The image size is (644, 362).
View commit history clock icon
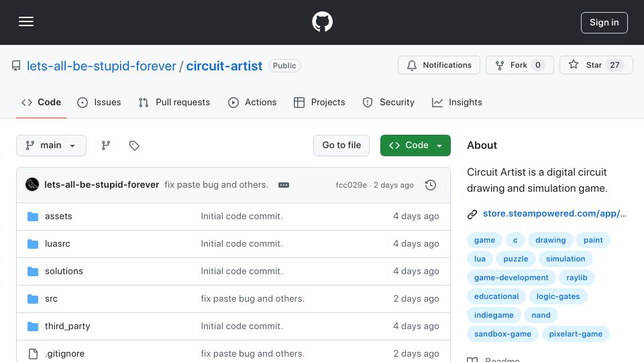[x=431, y=185]
